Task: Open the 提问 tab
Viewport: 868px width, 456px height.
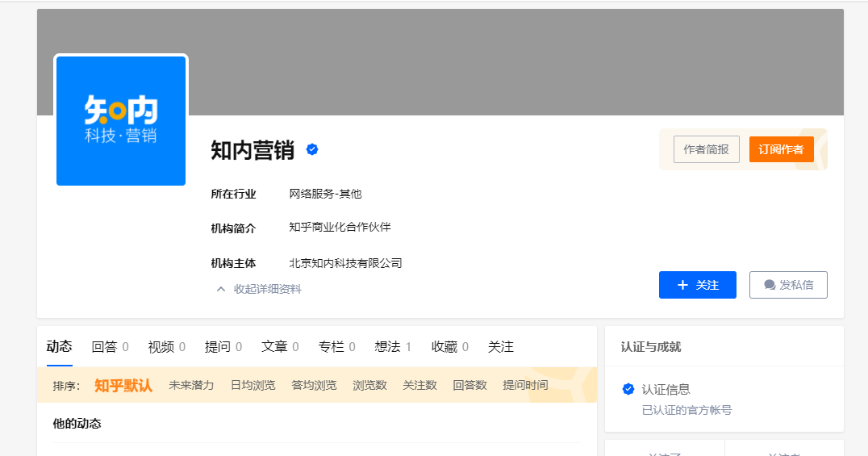Action: 223,347
